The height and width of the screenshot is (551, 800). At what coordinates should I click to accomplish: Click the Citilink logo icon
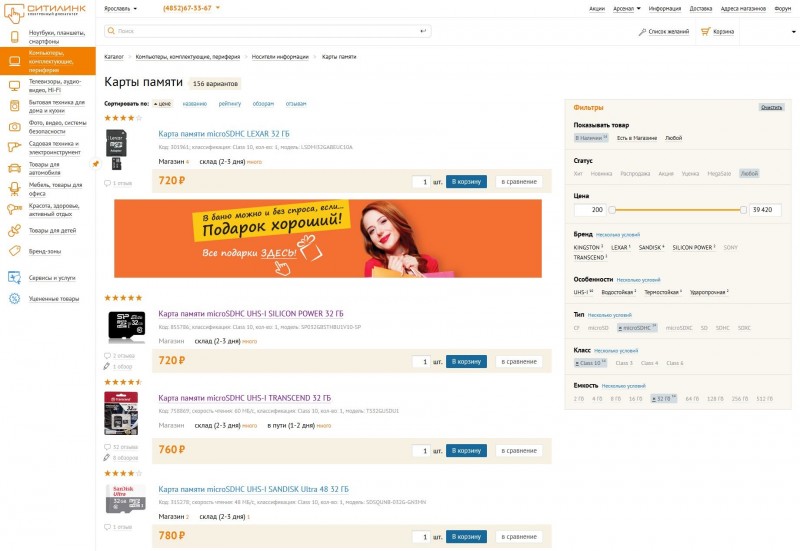(x=14, y=13)
